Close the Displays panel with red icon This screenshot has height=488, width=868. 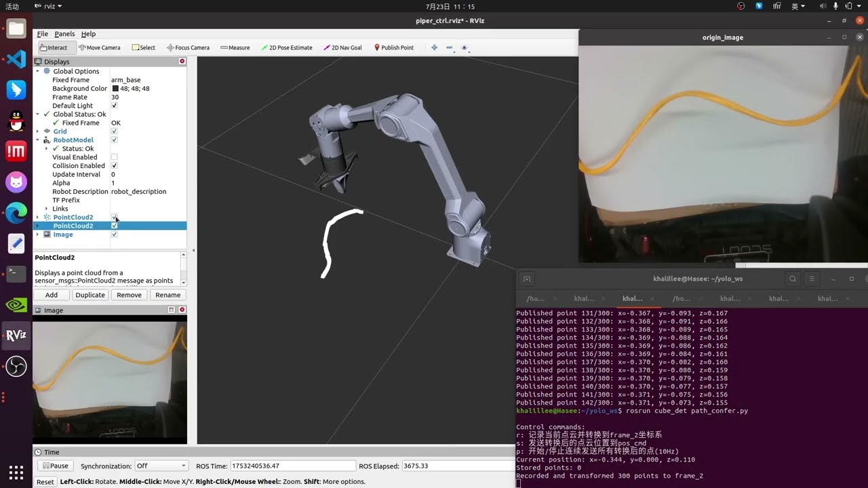[182, 61]
